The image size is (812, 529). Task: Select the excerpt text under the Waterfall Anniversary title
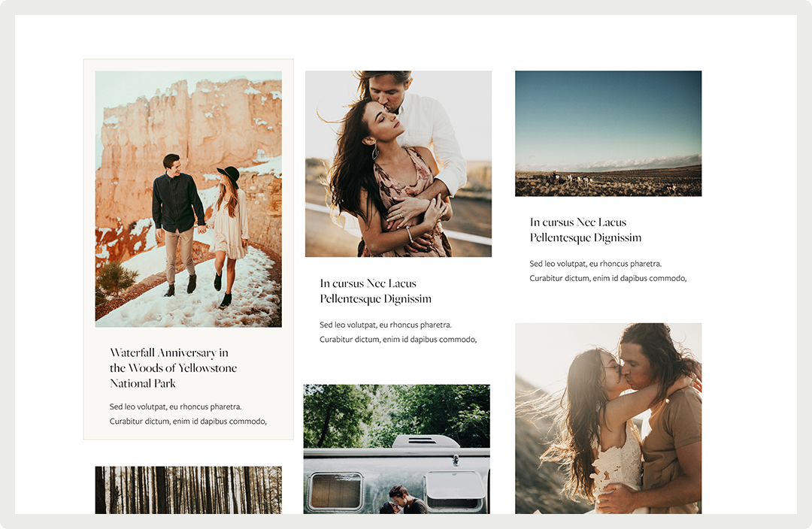coord(188,414)
